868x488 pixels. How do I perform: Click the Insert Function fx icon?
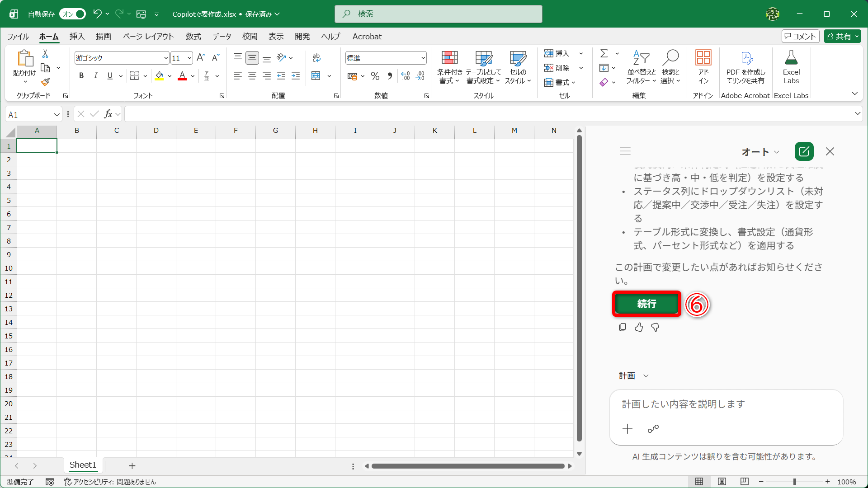[x=108, y=114]
